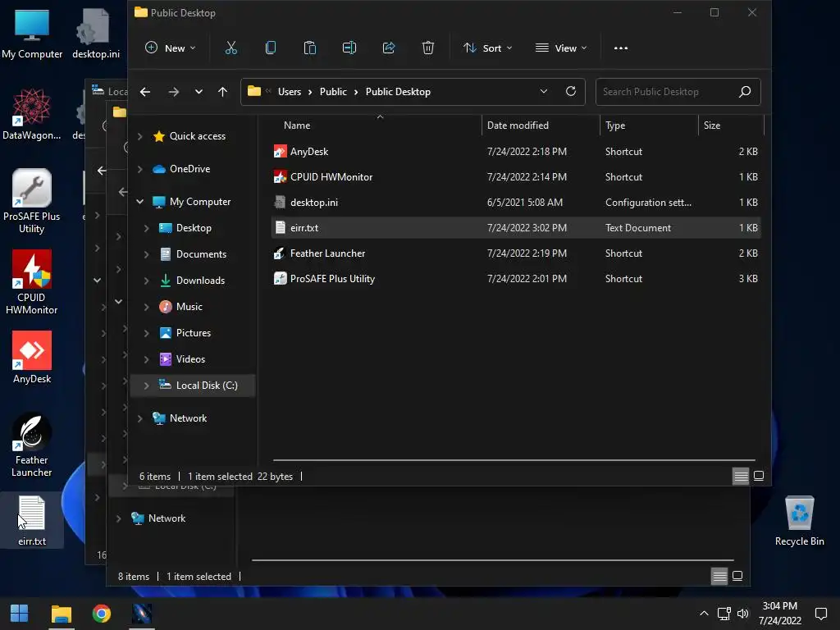Click the Up one level arrow
Image resolution: width=840 pixels, height=630 pixels.
(x=223, y=92)
